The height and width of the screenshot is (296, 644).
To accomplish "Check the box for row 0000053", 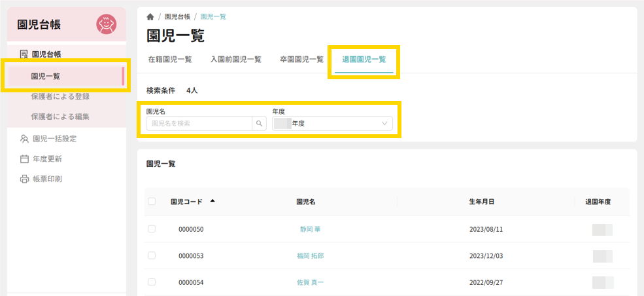I will 152,255.
